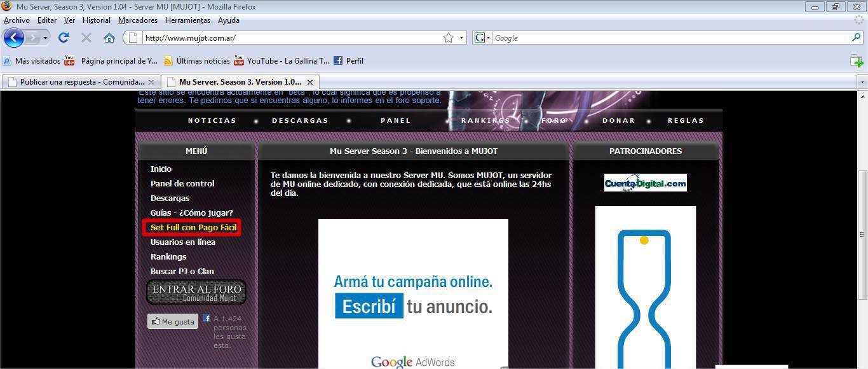Click the search magnifier icon
868x369 pixels.
point(856,38)
